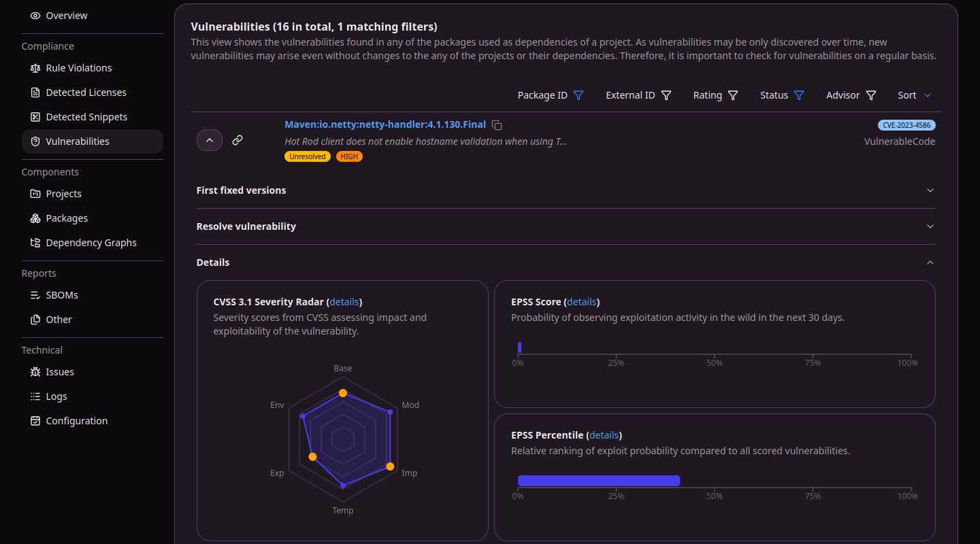
Task: Collapse the netty-handler vulnerability row
Action: coord(210,140)
